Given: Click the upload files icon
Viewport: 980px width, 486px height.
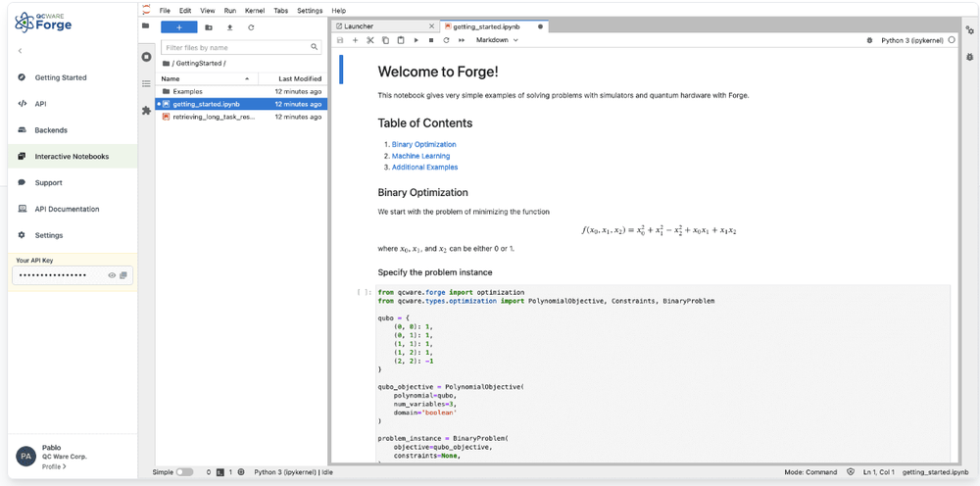Looking at the screenshot, I should click(x=229, y=27).
